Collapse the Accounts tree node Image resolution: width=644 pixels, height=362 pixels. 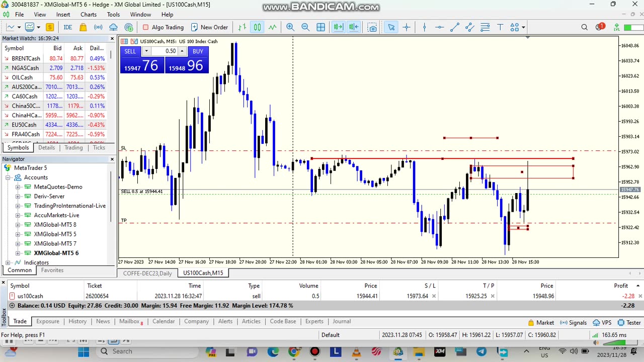pos(8,177)
